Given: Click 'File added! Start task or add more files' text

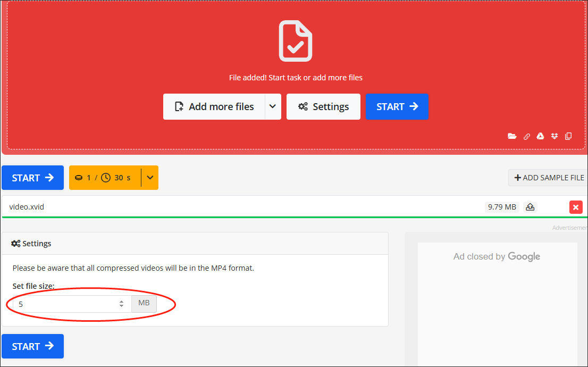Looking at the screenshot, I should 296,78.
